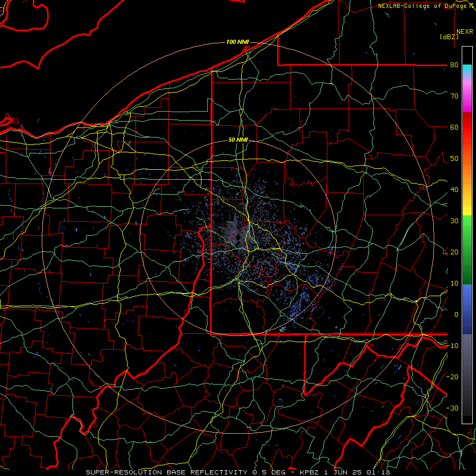Click the 10 value on the dBZ scale
The image size is (476, 476).
coord(454,283)
